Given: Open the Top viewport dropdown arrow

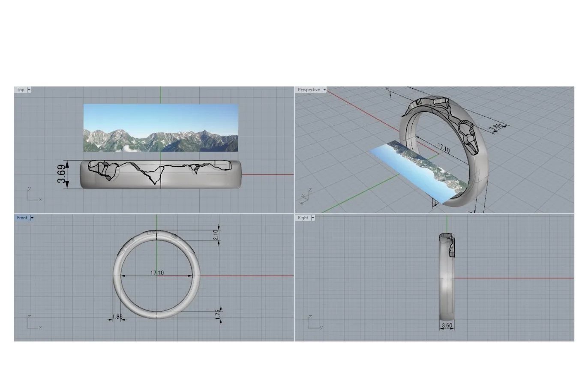Looking at the screenshot, I should pyautogui.click(x=29, y=90).
